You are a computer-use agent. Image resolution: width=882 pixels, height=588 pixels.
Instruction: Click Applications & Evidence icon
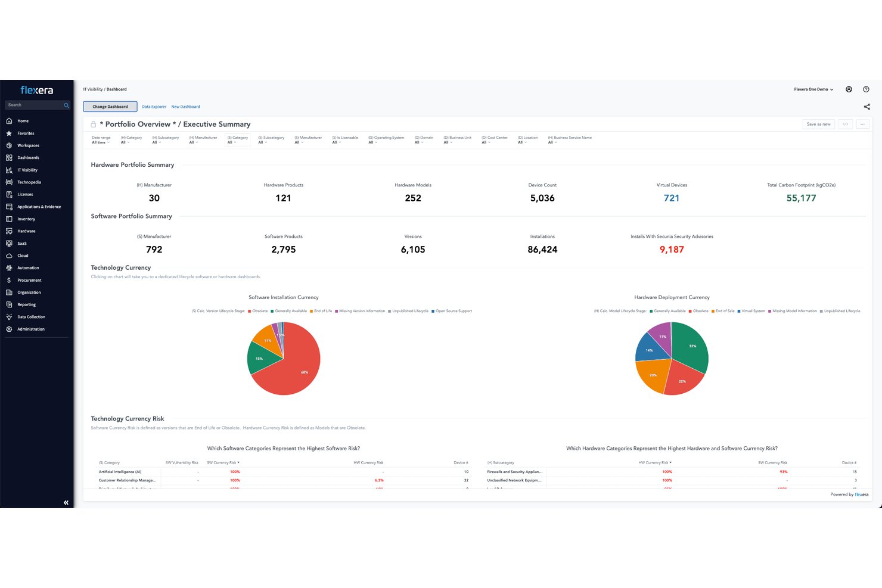pos(9,207)
